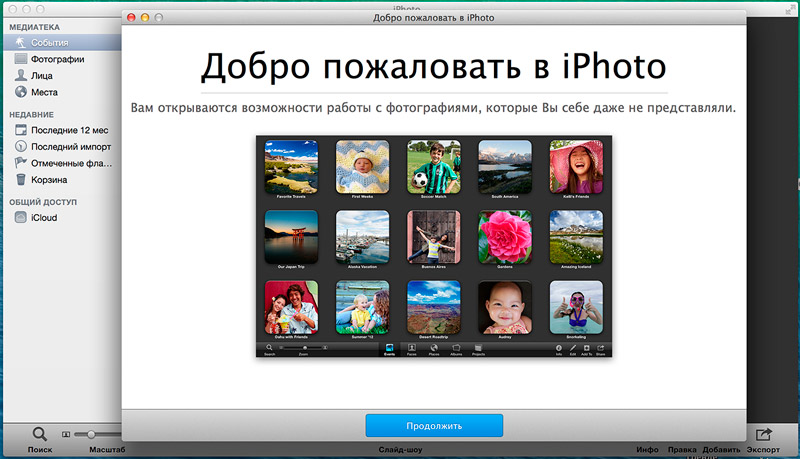
Task: Click Правка in the bottom toolbar
Action: coord(682,450)
